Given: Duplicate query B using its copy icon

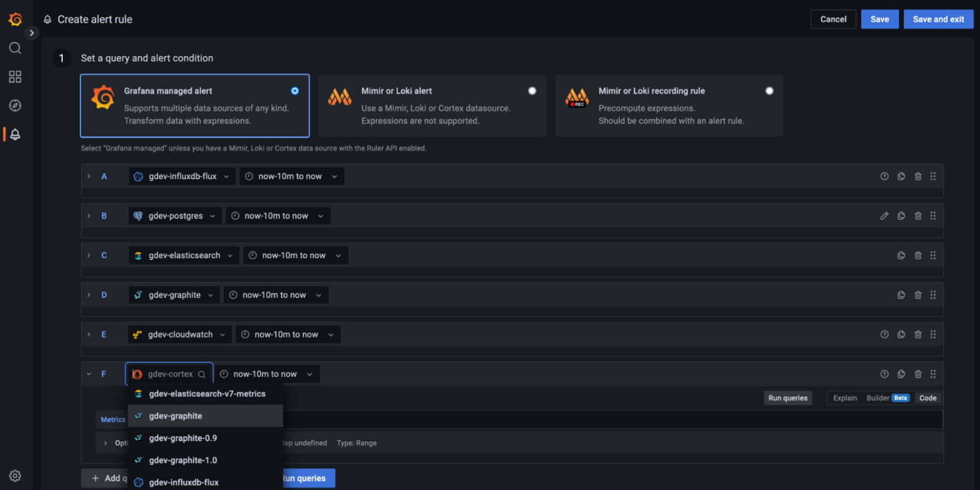Looking at the screenshot, I should [901, 215].
